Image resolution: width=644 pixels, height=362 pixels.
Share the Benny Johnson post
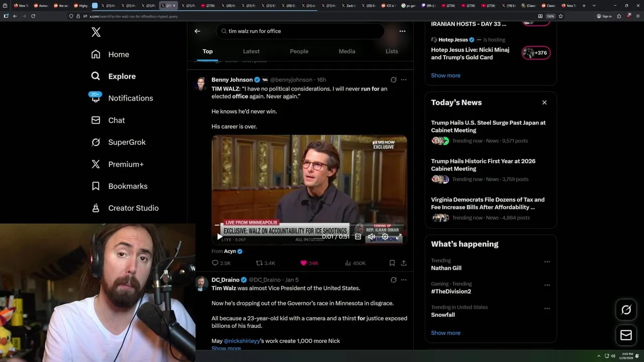404,263
